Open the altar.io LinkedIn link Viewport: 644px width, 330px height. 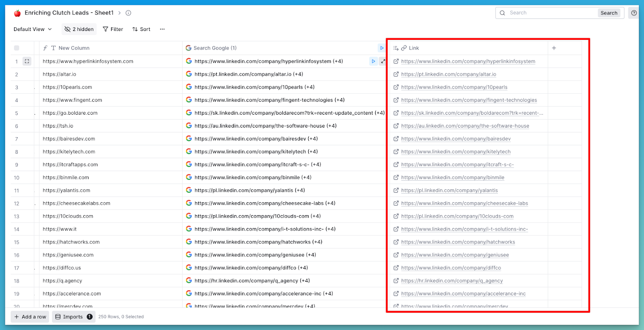point(448,74)
